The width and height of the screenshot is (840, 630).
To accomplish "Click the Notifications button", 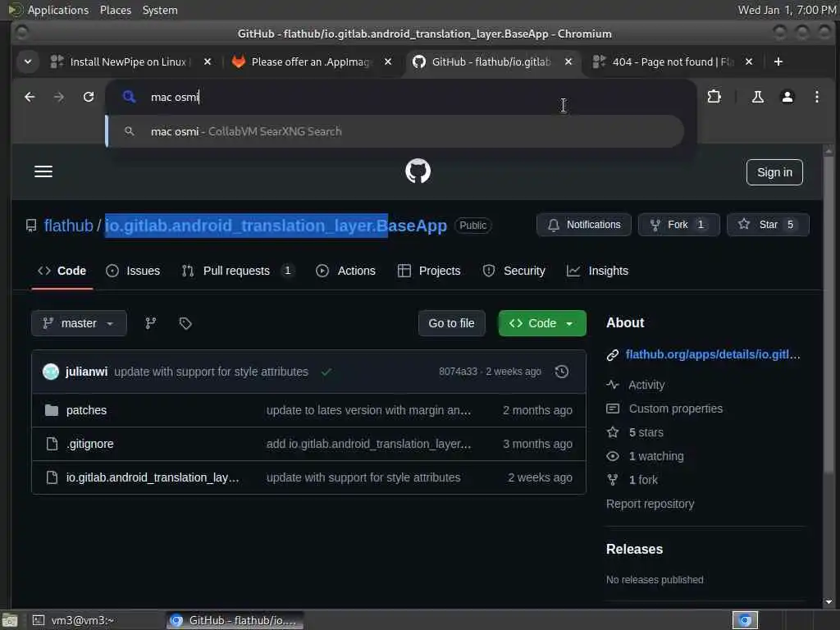I will point(583,225).
